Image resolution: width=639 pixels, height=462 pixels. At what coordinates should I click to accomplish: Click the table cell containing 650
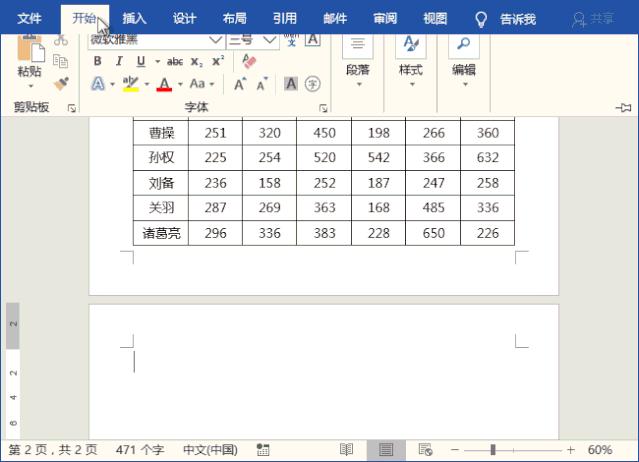tap(433, 233)
